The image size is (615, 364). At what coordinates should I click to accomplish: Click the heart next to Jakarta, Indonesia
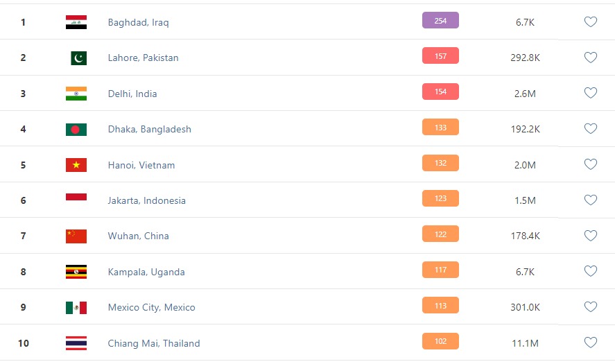(x=590, y=200)
